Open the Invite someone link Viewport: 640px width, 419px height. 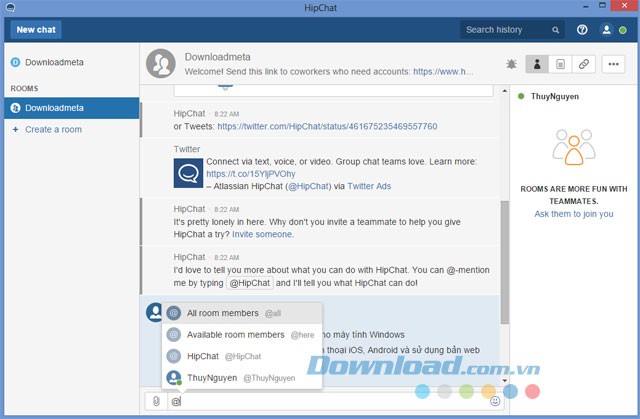[x=262, y=234]
